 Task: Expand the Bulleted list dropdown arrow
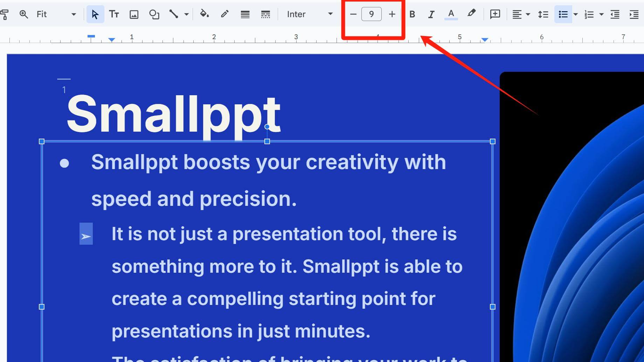575,14
